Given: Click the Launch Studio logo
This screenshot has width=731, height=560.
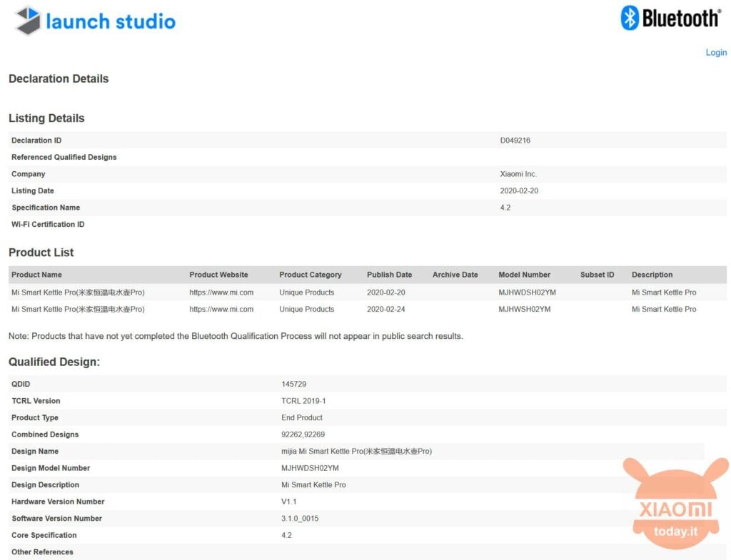Looking at the screenshot, I should click(x=95, y=21).
